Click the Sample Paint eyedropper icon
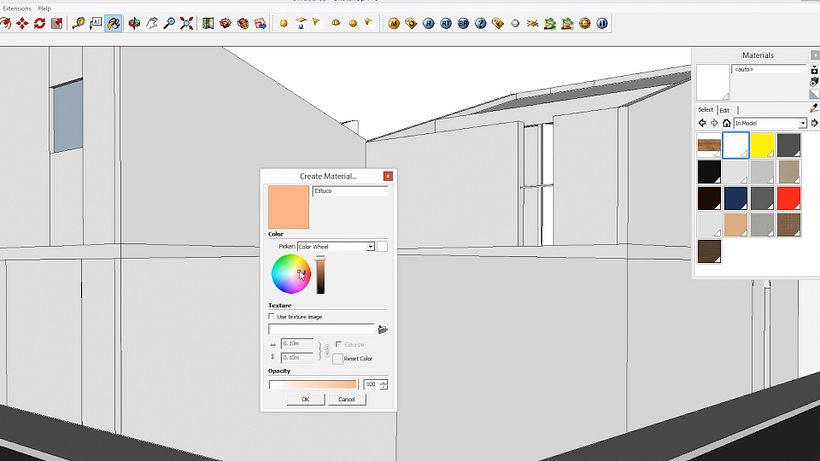This screenshot has height=461, width=820. (814, 108)
